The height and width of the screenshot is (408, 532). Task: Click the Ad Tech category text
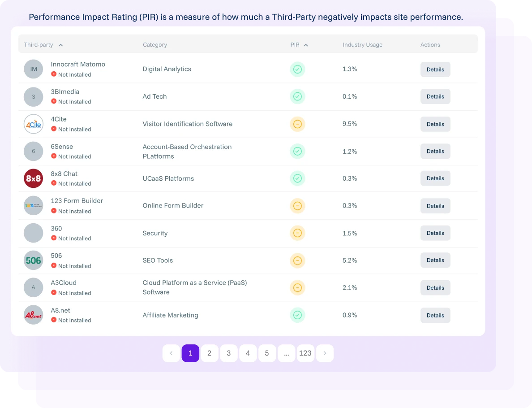[x=154, y=96]
